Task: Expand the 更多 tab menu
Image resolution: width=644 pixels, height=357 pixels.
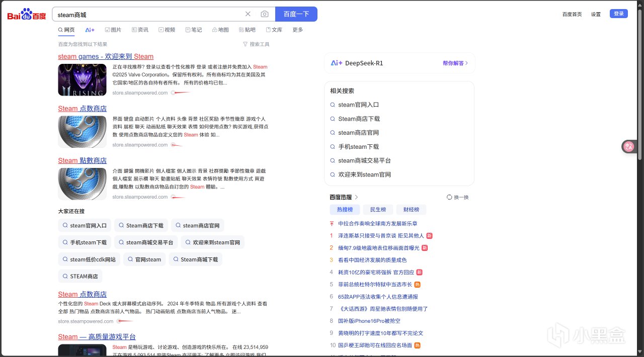Action: click(x=298, y=30)
